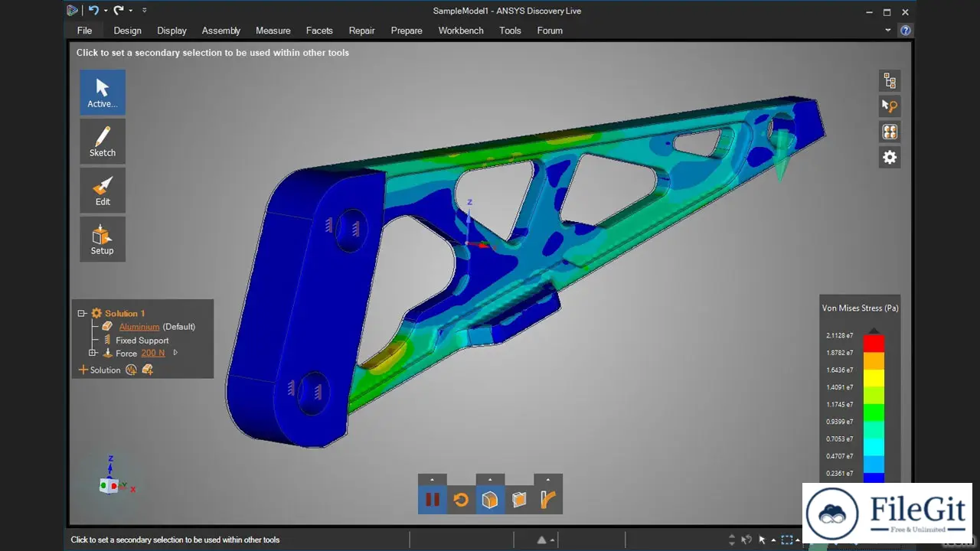This screenshot has width=980, height=551.
Task: Click the Fixed Support spring icon
Action: [x=107, y=340]
